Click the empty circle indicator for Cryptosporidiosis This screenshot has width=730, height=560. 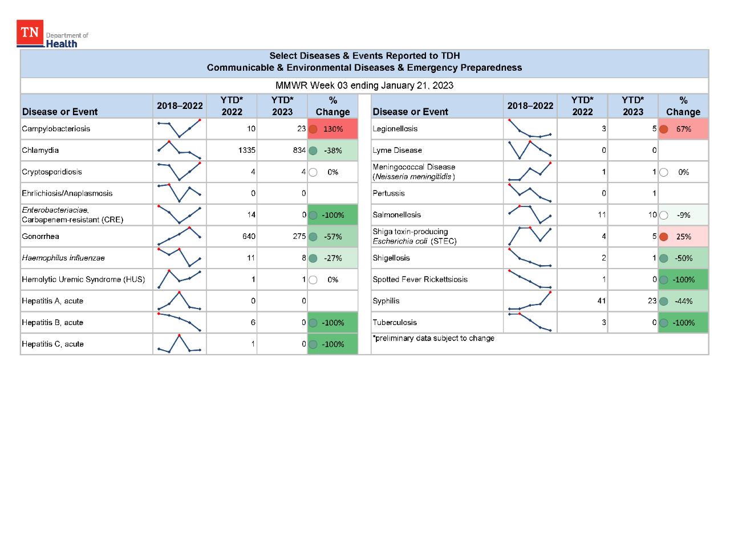tap(313, 172)
